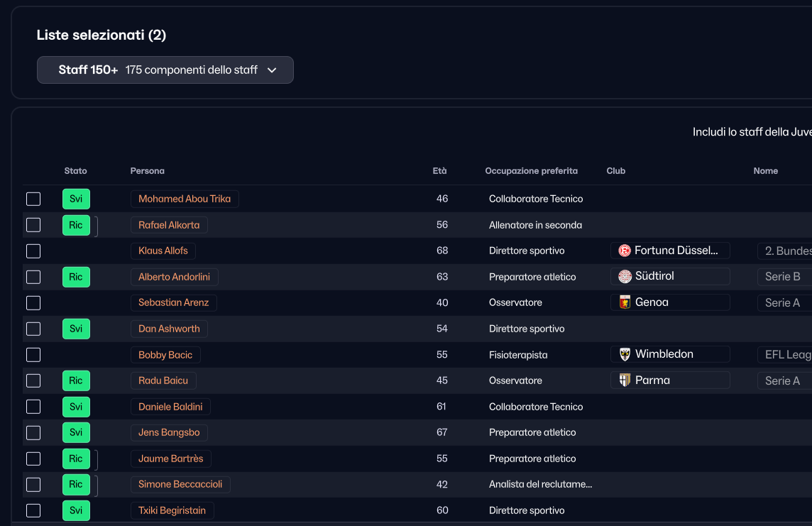Sort by the Occupazione preferita column header
This screenshot has width=812, height=526.
pos(531,171)
